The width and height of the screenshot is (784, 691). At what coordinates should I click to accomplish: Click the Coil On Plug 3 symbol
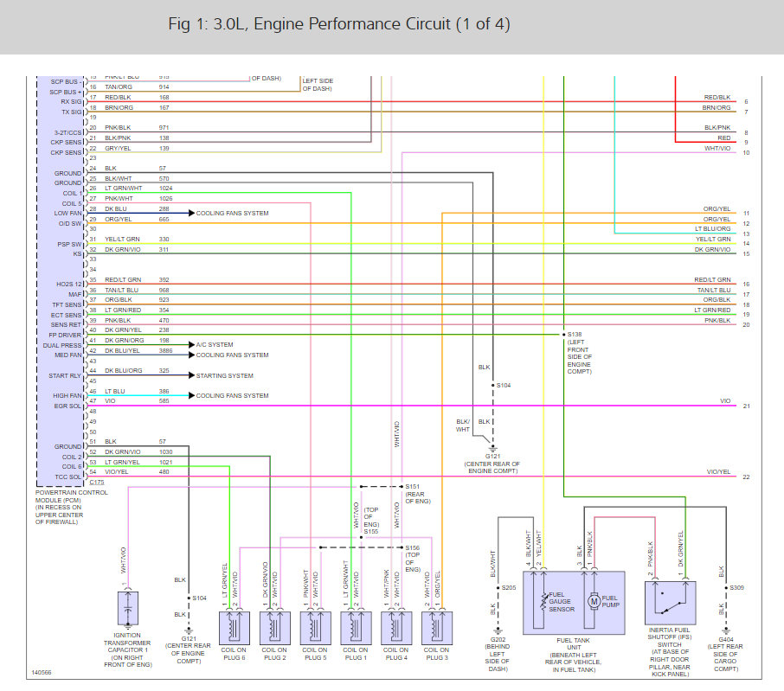pyautogui.click(x=436, y=628)
